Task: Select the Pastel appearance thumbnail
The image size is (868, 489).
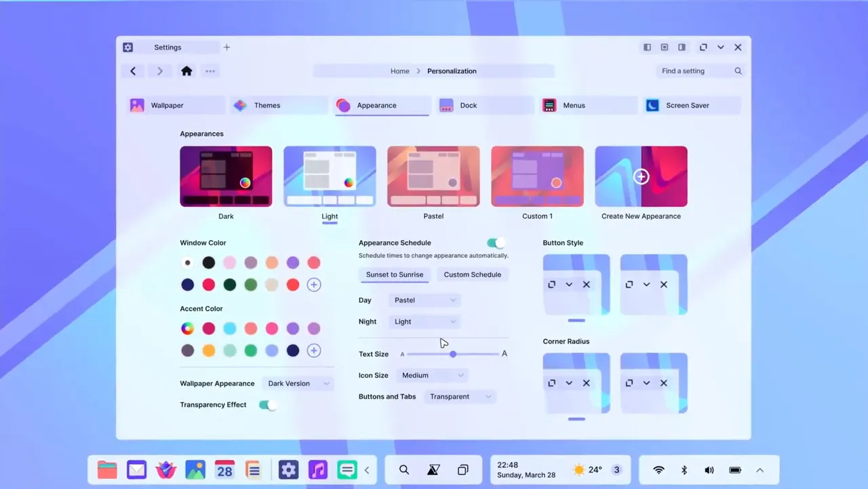Action: 433,176
